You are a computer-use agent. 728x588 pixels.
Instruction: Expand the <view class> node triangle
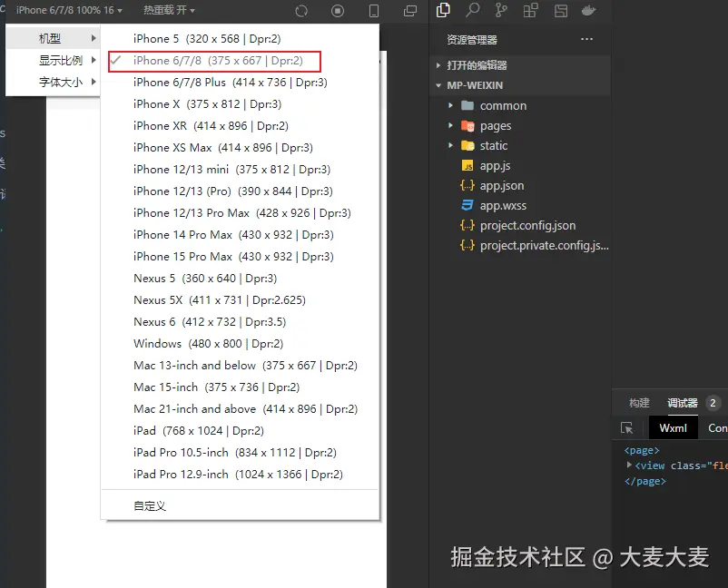click(629, 465)
